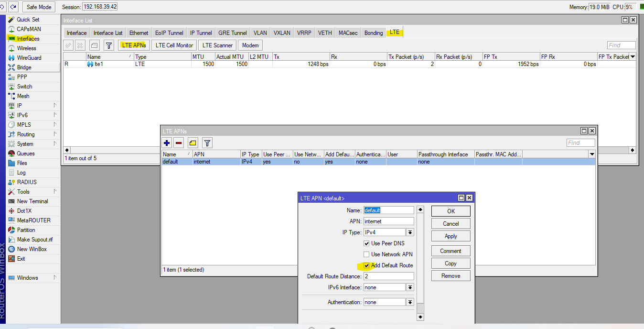Open the PPP sidebar entry
This screenshot has height=329, width=644.
[x=22, y=77]
